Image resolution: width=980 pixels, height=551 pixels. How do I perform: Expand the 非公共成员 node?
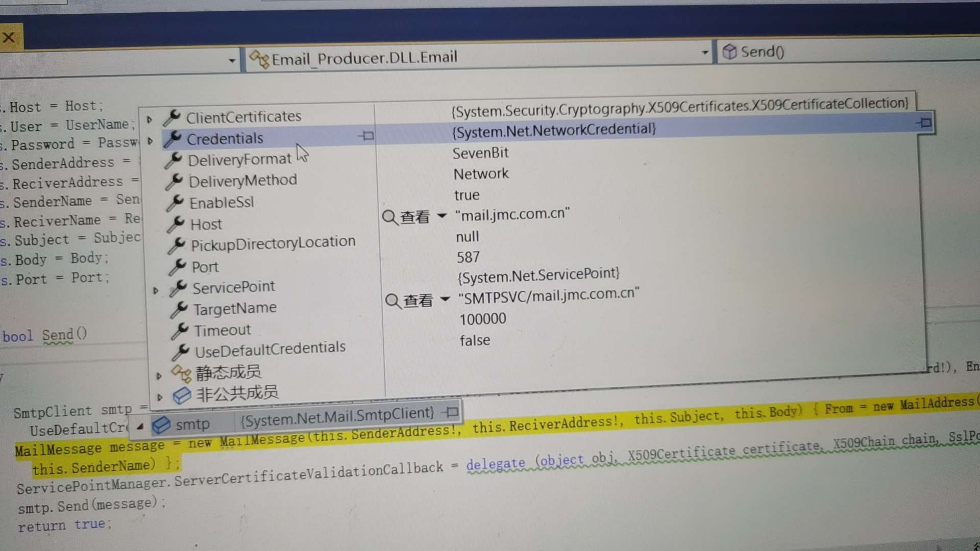pos(160,397)
